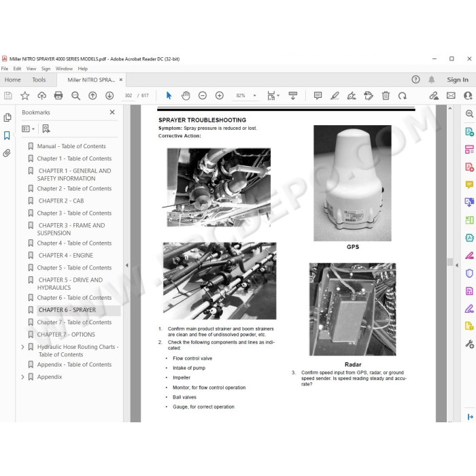This screenshot has width=476, height=476.
Task: Open Fill & Sign tool in right pane
Action: 469,309
